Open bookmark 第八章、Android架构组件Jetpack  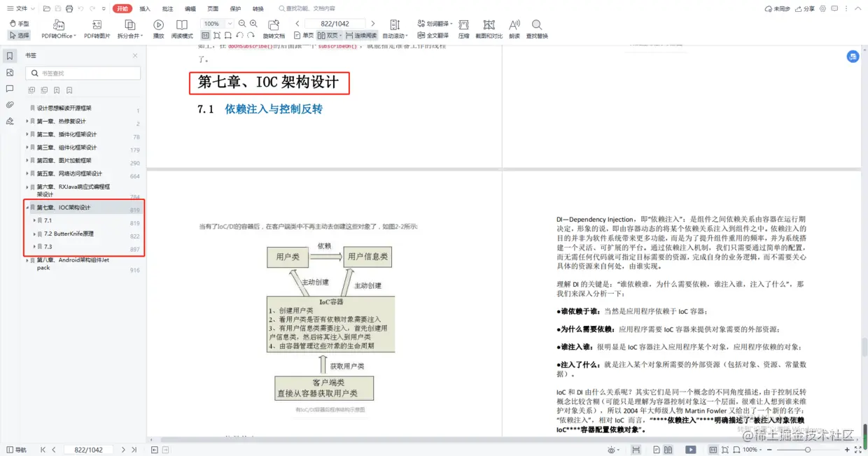(73, 264)
